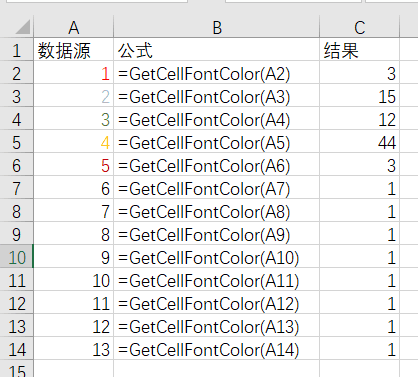Click result 44 in cell C5
418x377 pixels.
[x=359, y=142]
